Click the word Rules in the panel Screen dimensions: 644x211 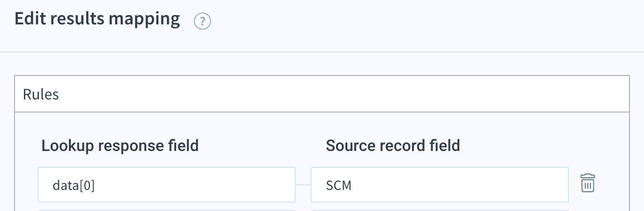[x=41, y=94]
